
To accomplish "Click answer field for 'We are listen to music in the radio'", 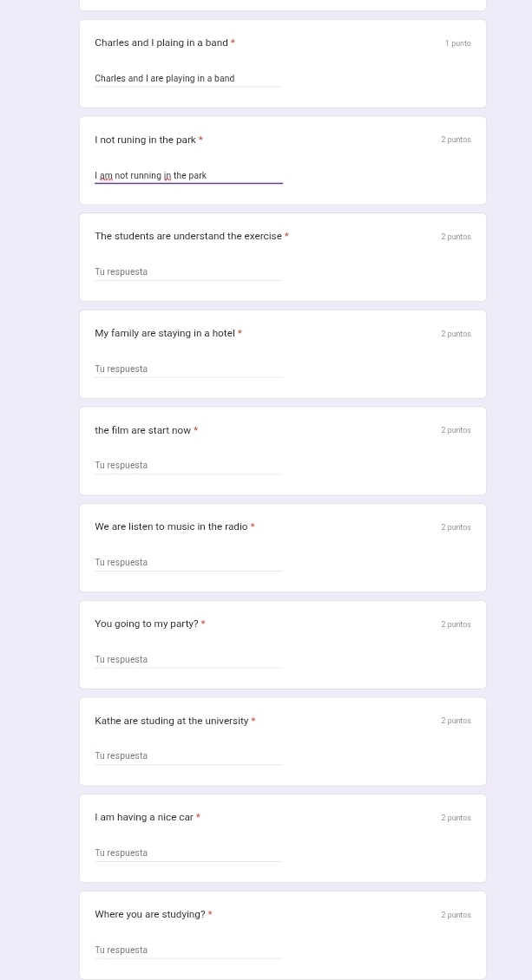I will point(188,563).
